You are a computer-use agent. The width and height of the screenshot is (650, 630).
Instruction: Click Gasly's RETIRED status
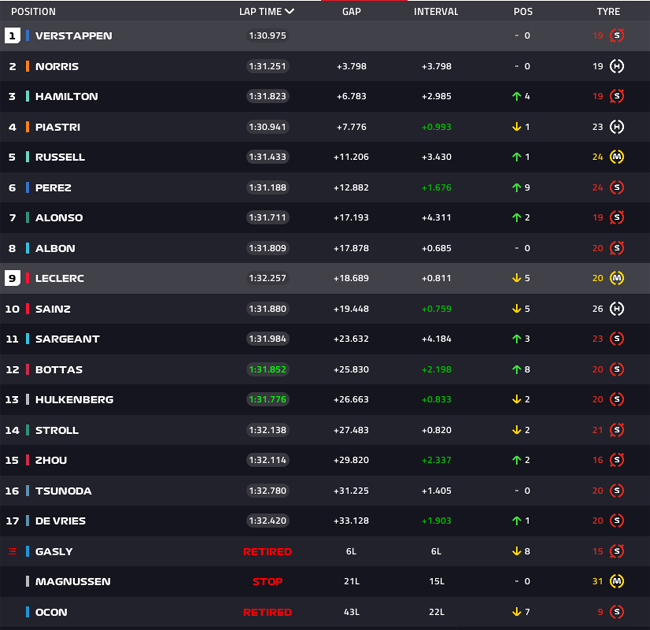[267, 552]
